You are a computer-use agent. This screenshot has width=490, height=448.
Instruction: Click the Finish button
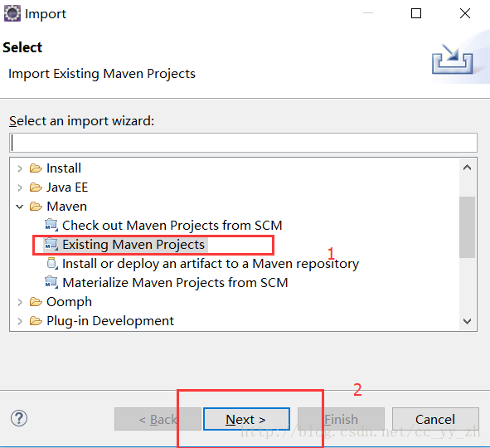pos(342,419)
